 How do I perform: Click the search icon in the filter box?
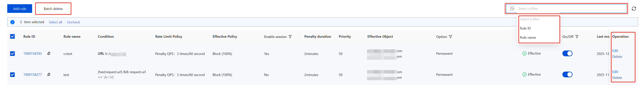[x=512, y=9]
